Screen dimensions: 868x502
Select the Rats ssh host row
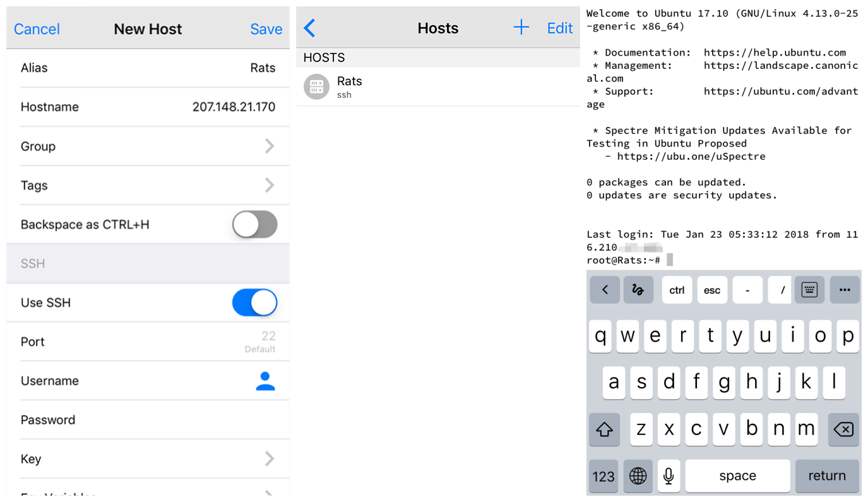[x=438, y=87]
